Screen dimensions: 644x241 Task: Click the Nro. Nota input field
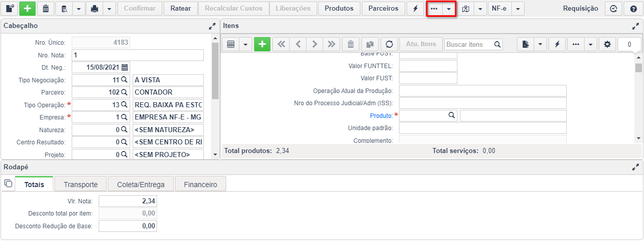click(x=138, y=55)
